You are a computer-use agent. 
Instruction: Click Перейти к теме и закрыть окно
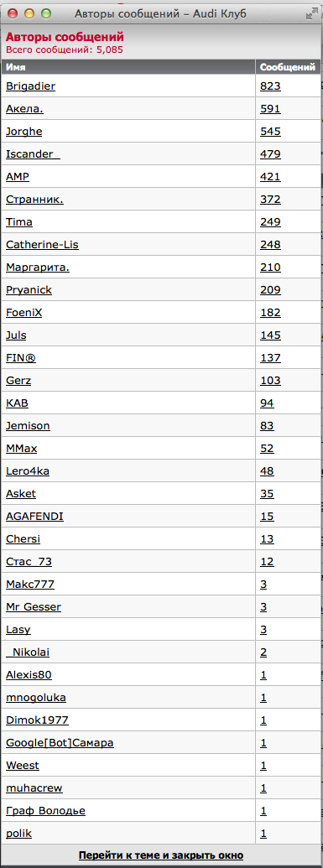click(x=161, y=855)
